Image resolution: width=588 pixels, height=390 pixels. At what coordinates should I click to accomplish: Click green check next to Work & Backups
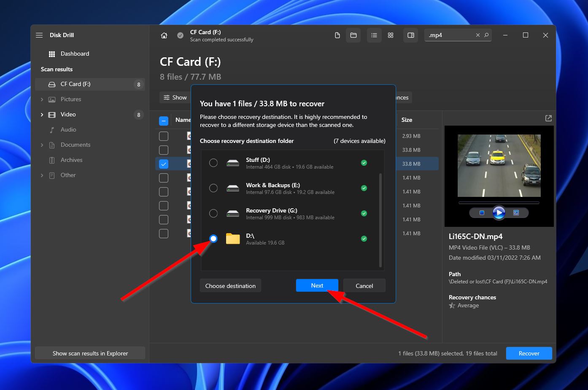(364, 188)
